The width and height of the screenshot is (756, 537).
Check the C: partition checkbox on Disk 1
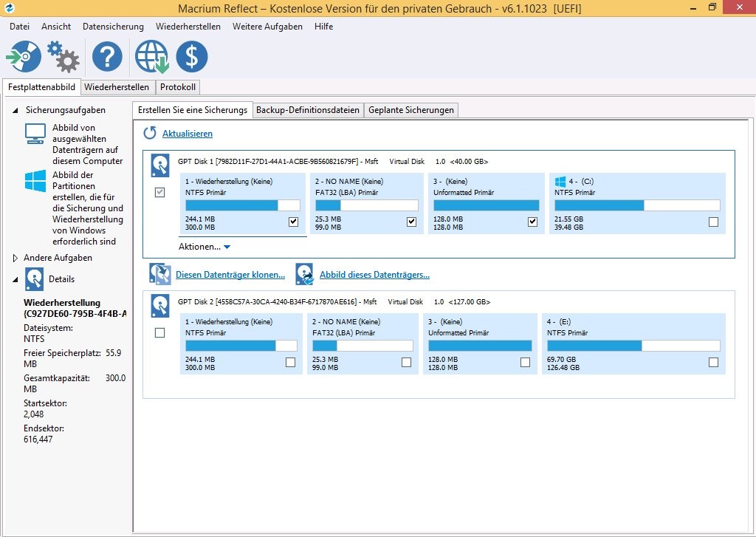tap(712, 222)
